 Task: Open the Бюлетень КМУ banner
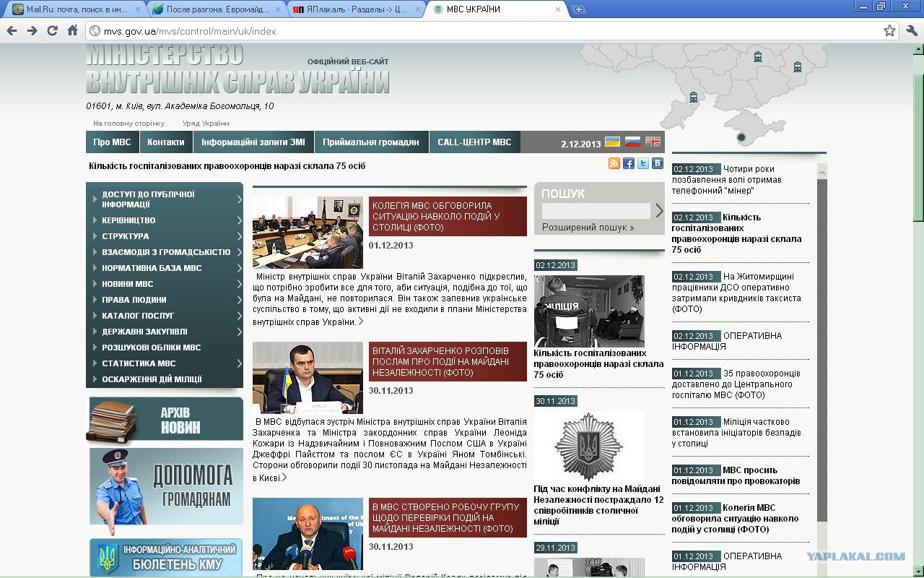(x=166, y=556)
